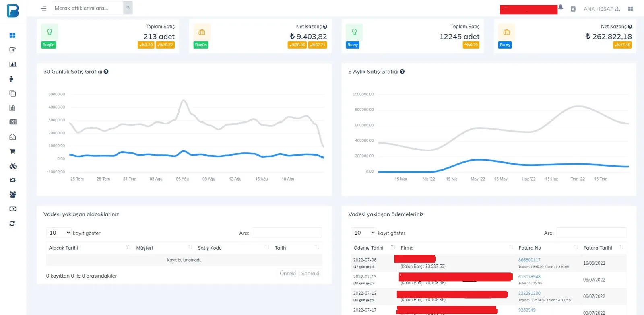This screenshot has height=315, width=644.
Task: Expand record count dropdown under alacaklarınız
Action: click(x=59, y=233)
